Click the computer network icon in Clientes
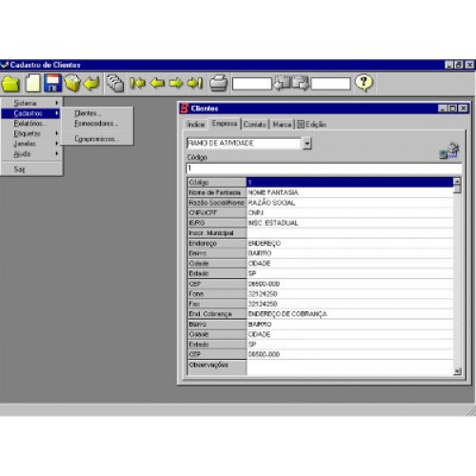The image size is (476, 476). point(449,150)
